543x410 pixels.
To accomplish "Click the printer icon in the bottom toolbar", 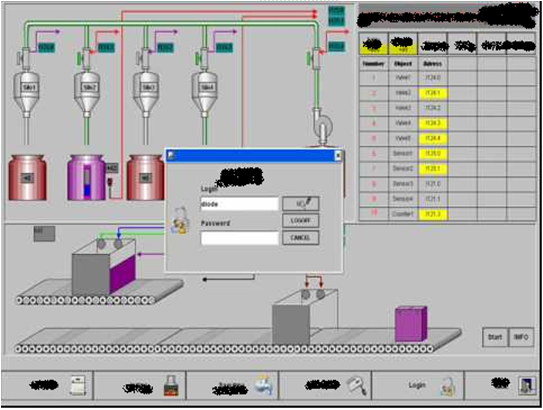I will (77, 385).
